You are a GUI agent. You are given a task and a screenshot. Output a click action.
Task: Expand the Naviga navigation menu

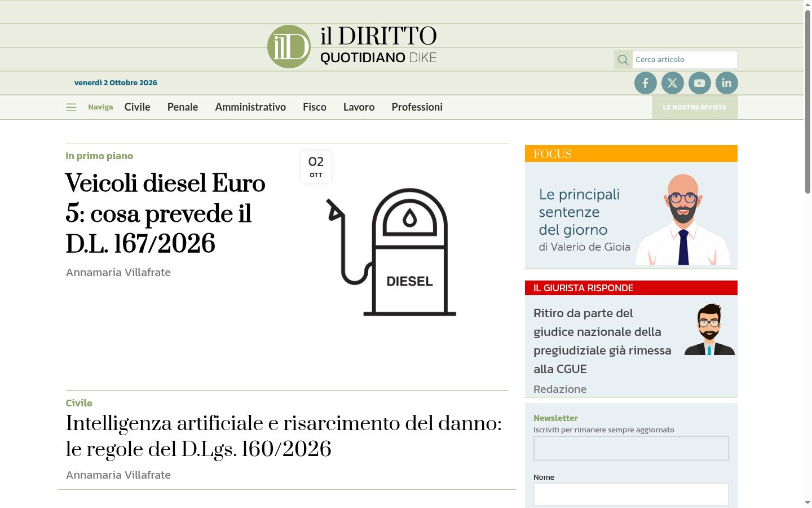100,107
